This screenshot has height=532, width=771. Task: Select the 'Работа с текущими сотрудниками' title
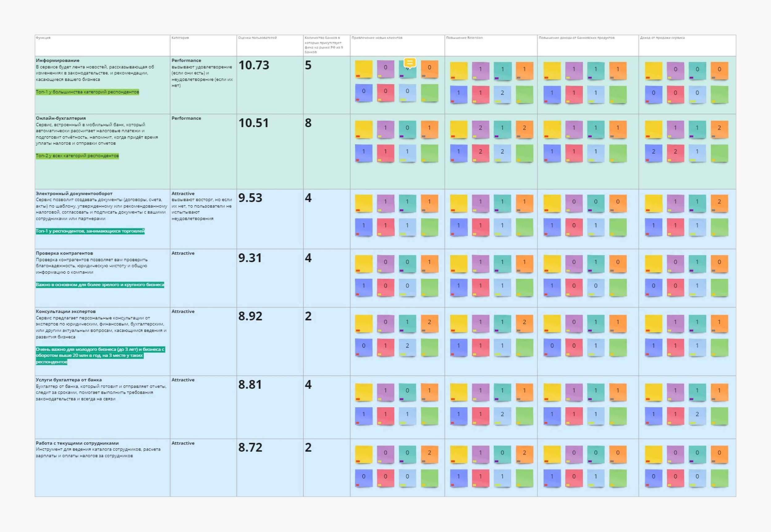[x=77, y=443]
